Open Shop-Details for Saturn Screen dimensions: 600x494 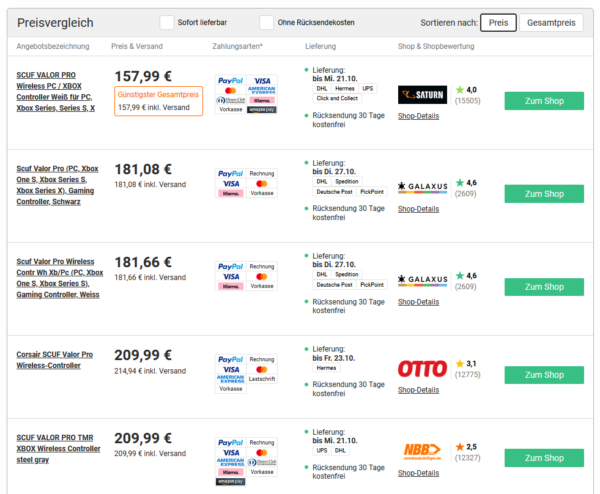(x=418, y=116)
